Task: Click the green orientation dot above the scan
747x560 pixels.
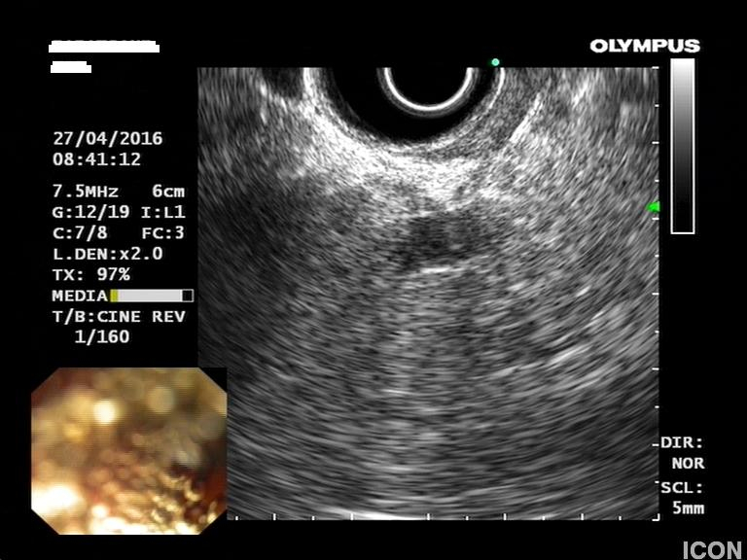Action: (495, 62)
